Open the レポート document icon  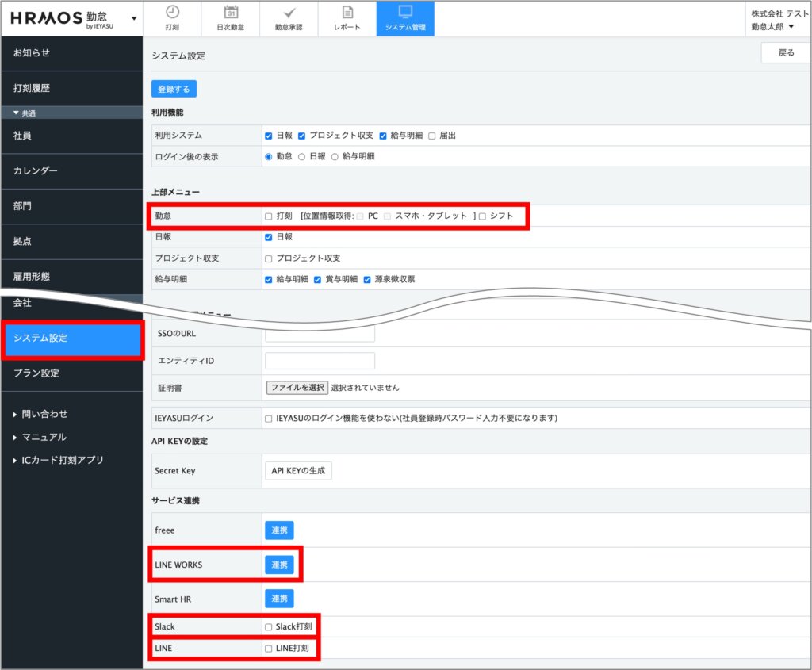coord(347,13)
